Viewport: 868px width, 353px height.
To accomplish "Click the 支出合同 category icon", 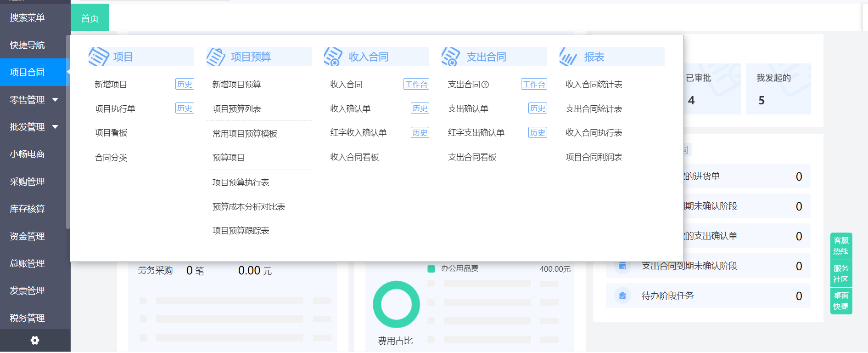I will [x=451, y=57].
